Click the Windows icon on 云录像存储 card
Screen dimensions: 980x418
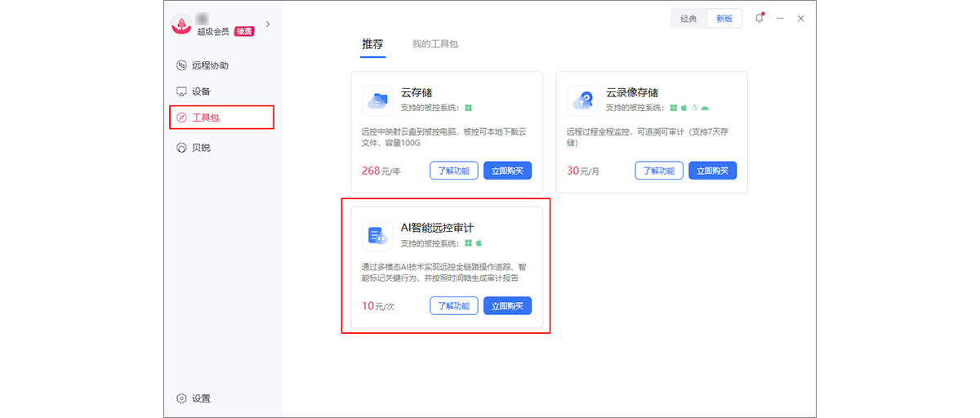(x=674, y=107)
